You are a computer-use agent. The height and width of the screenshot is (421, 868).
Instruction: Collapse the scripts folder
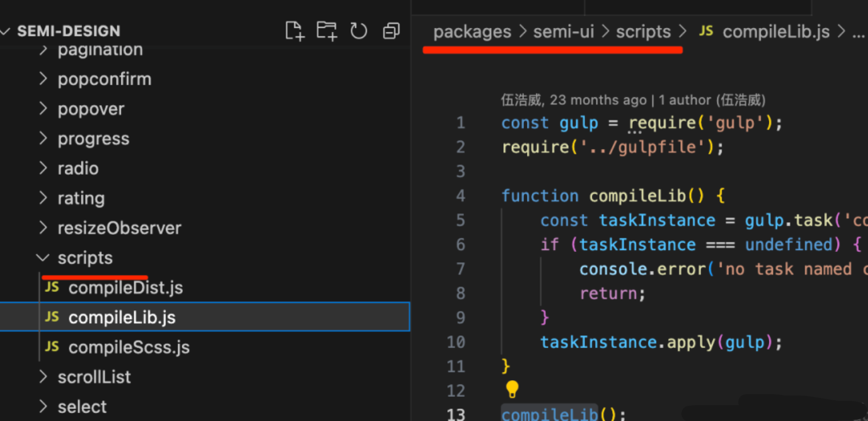click(x=43, y=258)
